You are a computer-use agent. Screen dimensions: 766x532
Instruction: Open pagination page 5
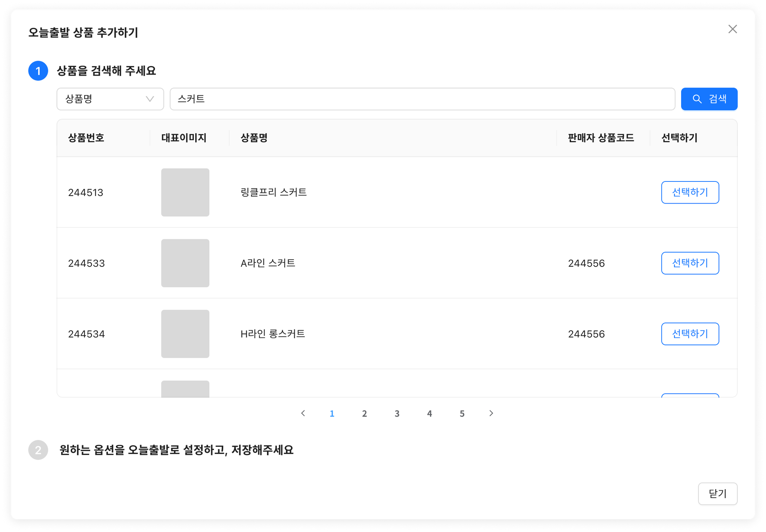point(462,413)
